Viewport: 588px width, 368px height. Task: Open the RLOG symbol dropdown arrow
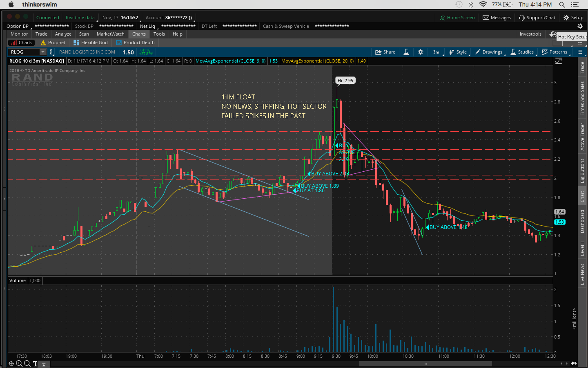(43, 52)
